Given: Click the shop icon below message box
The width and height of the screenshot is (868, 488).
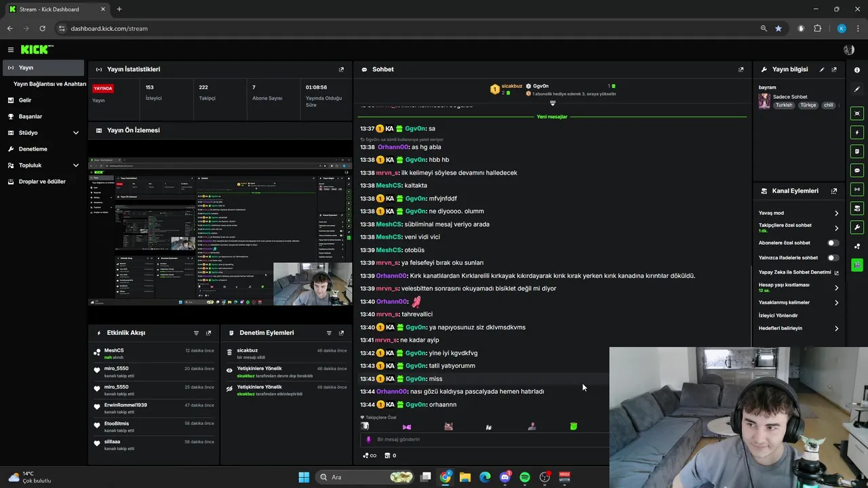Looking at the screenshot, I should [387, 455].
